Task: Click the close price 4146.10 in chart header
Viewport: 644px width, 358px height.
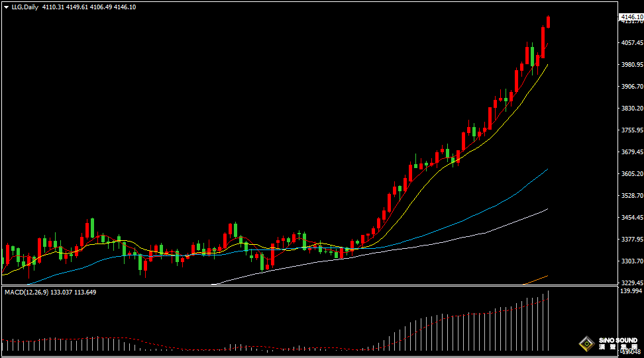Action: [x=125, y=7]
